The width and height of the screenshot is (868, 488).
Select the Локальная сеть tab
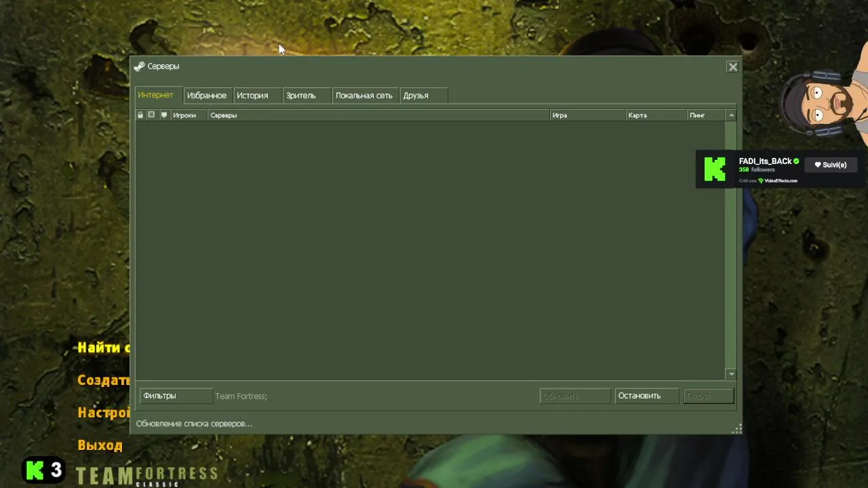coord(364,96)
